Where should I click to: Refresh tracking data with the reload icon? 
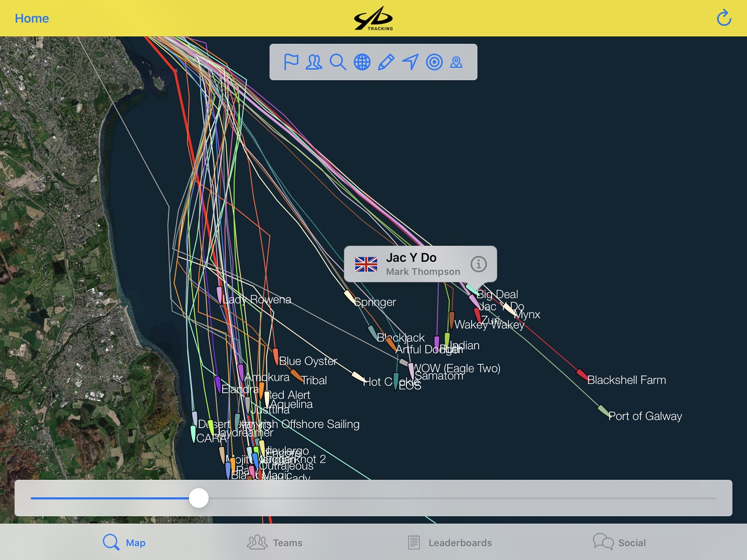pyautogui.click(x=724, y=18)
